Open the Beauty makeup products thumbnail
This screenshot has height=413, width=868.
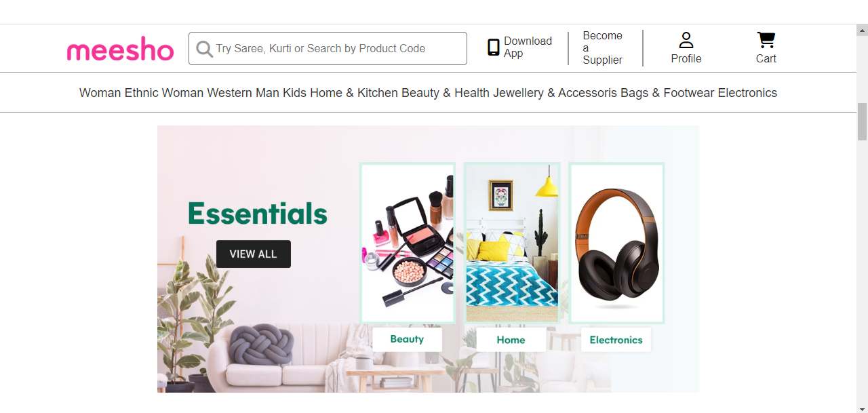pyautogui.click(x=407, y=243)
